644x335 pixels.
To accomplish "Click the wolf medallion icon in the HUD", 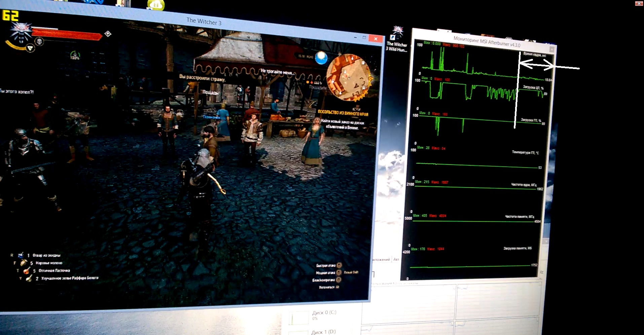I will tap(21, 33).
